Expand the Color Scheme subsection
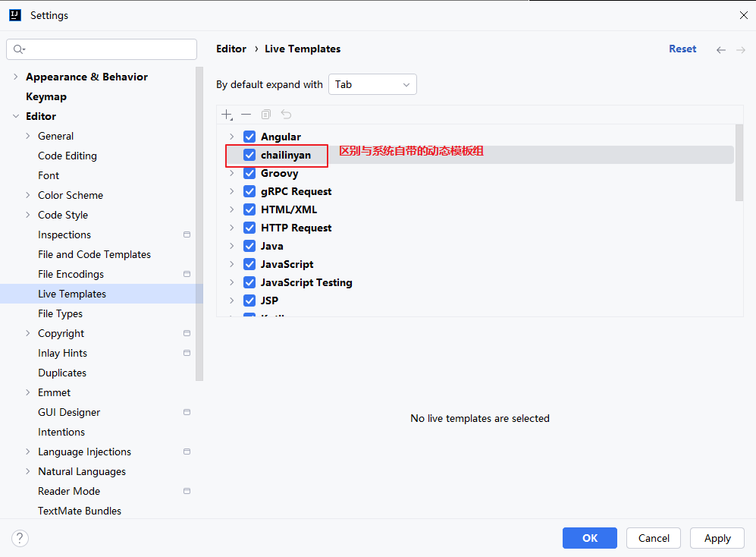This screenshot has width=756, height=557. click(x=27, y=195)
